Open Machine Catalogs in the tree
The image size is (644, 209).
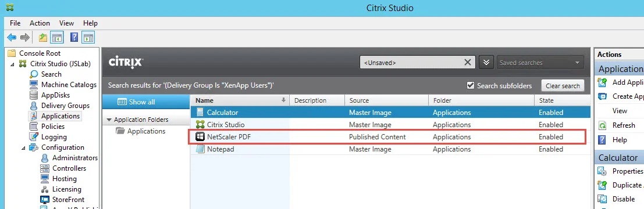69,85
